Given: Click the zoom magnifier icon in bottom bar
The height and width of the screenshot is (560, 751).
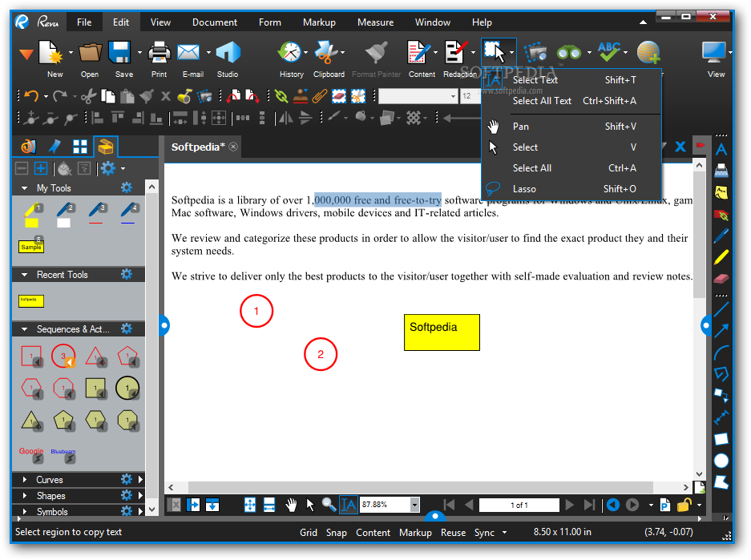Looking at the screenshot, I should 329,505.
